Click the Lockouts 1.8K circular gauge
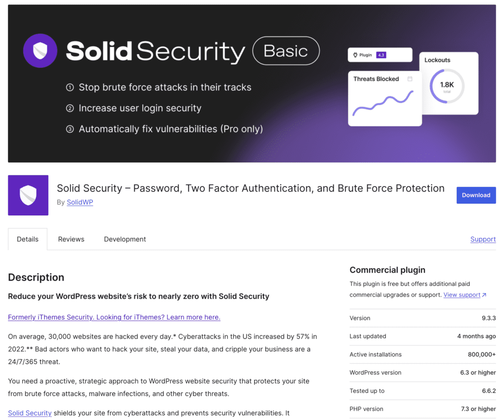Screen dimensions: 504x420 pos(447,86)
